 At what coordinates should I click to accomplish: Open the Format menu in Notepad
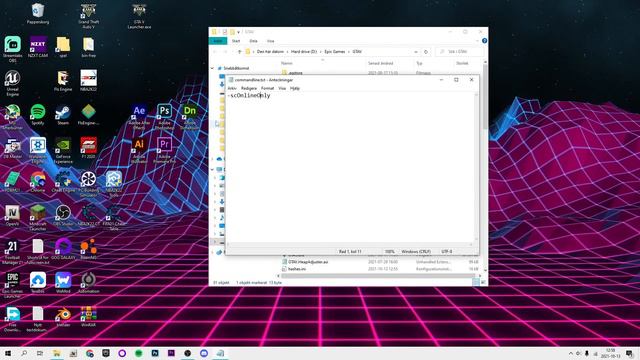tap(267, 88)
